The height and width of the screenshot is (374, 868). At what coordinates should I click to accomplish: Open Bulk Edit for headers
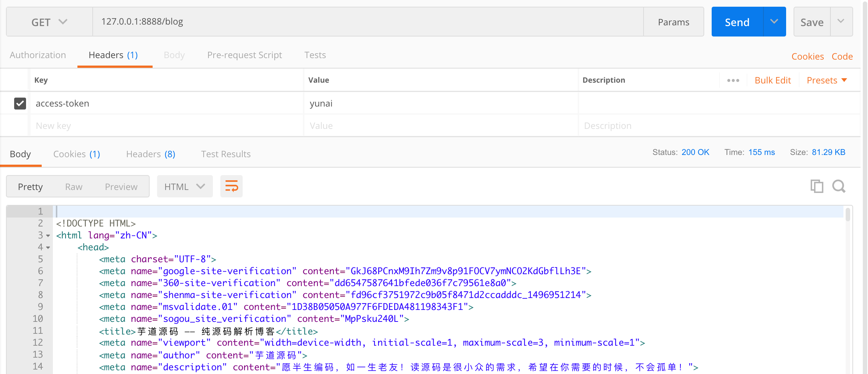pos(773,80)
